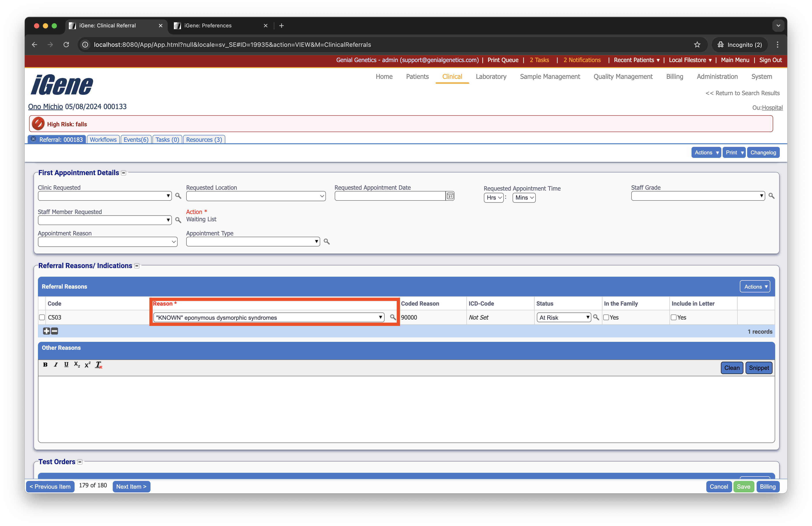
Task: Open the Status dropdown showing At Risk
Action: (564, 318)
